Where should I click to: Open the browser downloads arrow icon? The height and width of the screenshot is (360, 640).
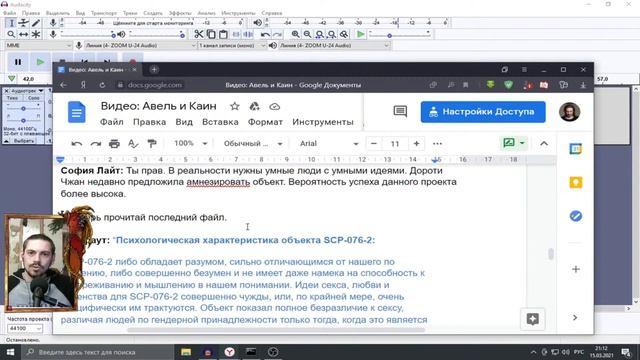(x=583, y=85)
